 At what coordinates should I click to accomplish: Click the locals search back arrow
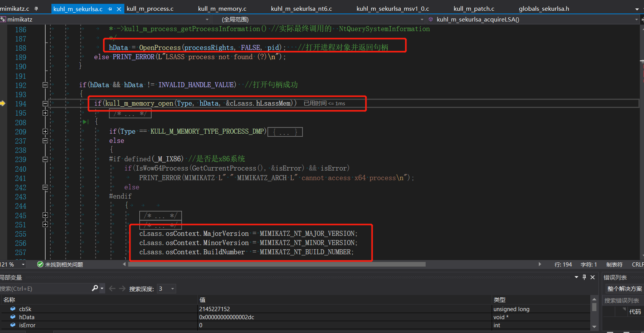[112, 288]
